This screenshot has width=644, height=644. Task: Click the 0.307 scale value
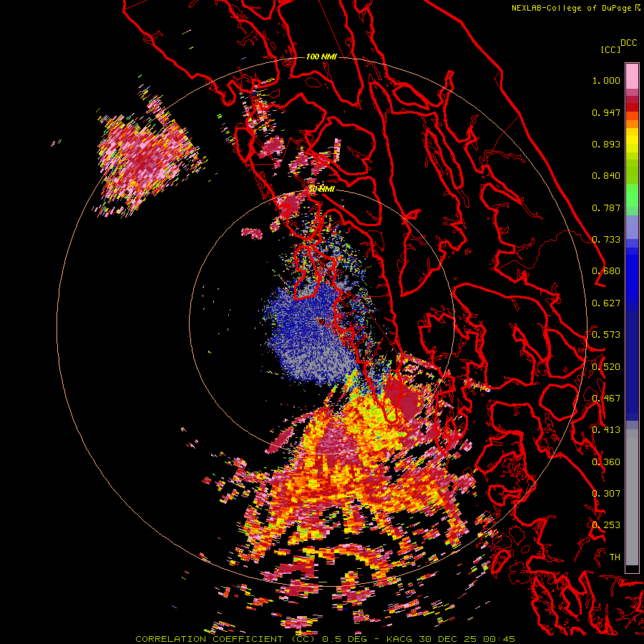coord(606,494)
